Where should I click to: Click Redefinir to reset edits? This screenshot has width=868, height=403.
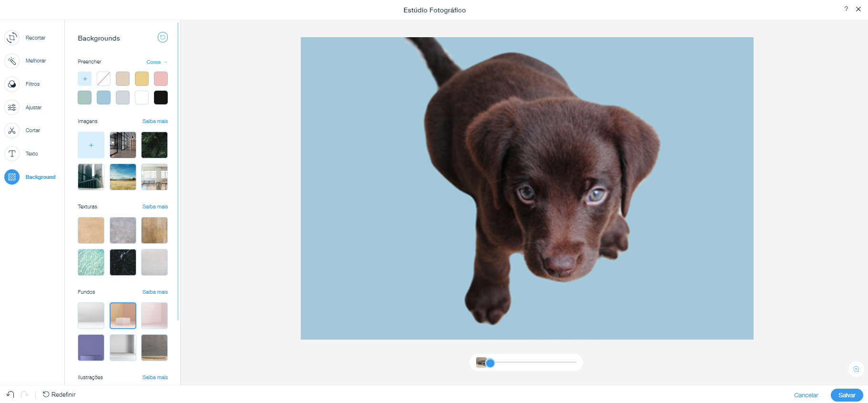pos(59,394)
